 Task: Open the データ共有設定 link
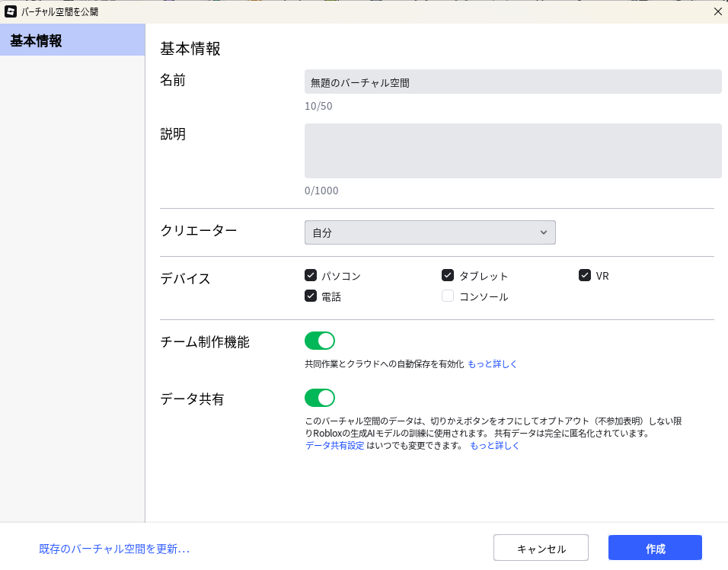click(335, 446)
